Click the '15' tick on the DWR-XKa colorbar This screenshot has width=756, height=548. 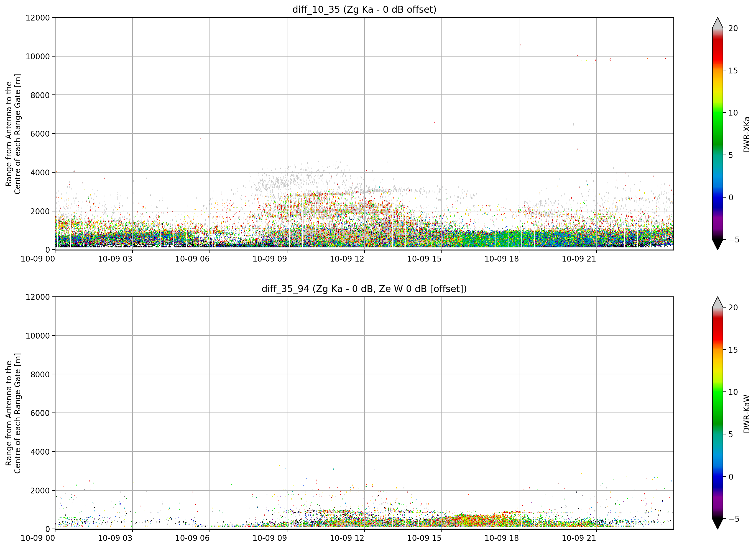[x=733, y=71]
